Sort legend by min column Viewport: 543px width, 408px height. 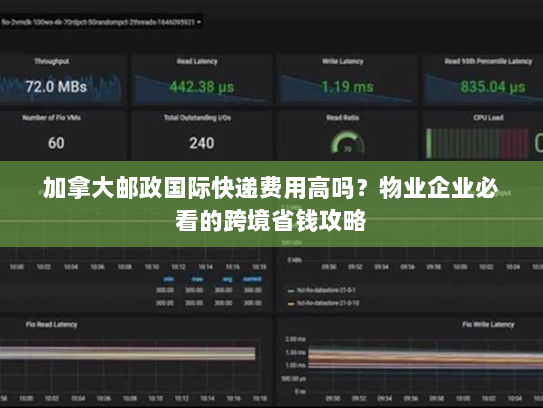pyautogui.click(x=169, y=279)
